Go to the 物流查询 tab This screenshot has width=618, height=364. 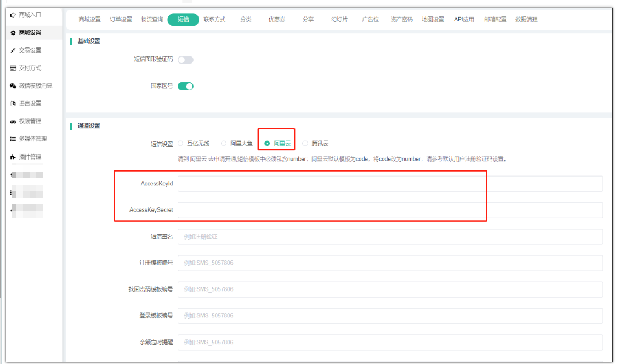(152, 20)
